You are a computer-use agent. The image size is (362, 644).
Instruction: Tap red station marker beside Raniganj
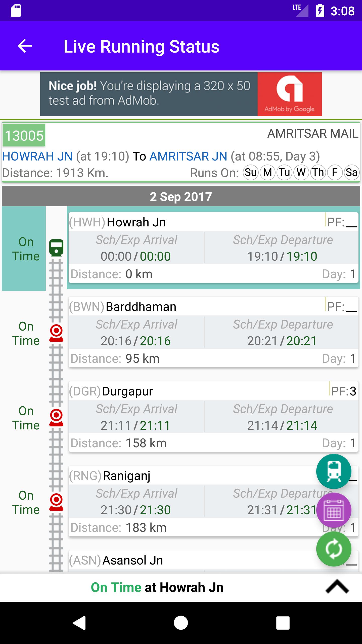point(56,502)
